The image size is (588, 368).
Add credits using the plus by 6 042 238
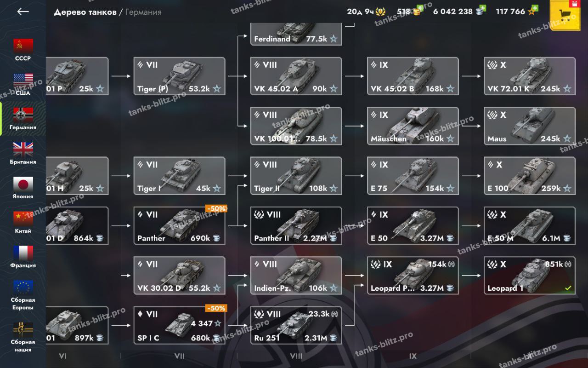[x=481, y=9]
